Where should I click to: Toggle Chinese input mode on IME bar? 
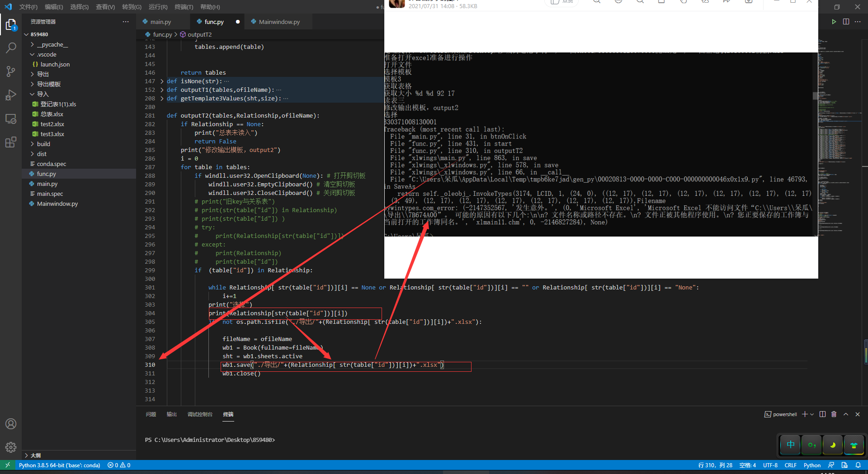(x=791, y=445)
